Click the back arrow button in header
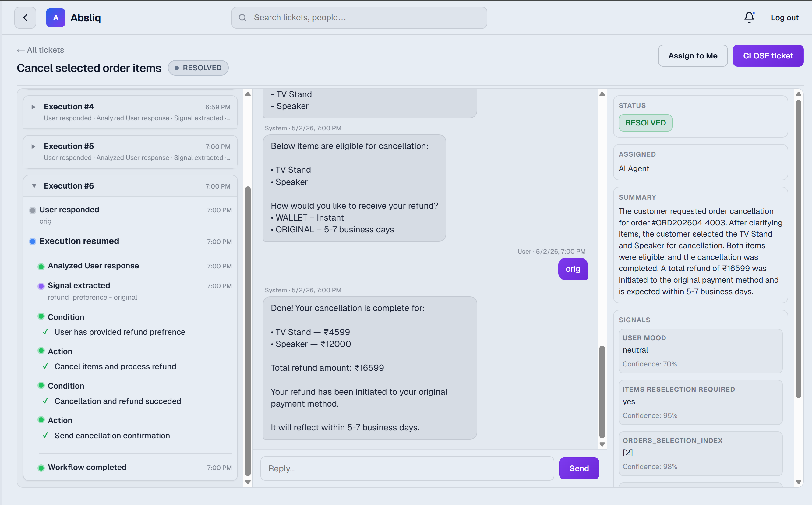812x505 pixels. 25,18
